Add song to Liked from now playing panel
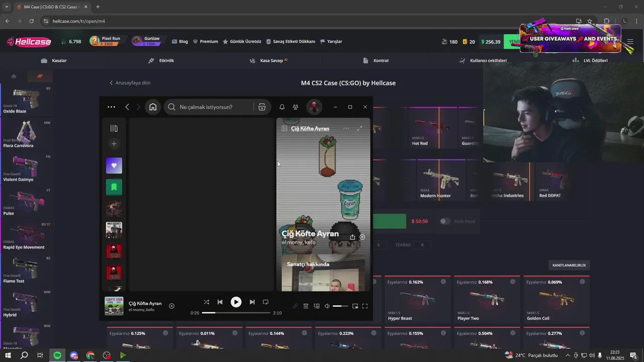Image resolution: width=644 pixels, height=362 pixels. 362,237
